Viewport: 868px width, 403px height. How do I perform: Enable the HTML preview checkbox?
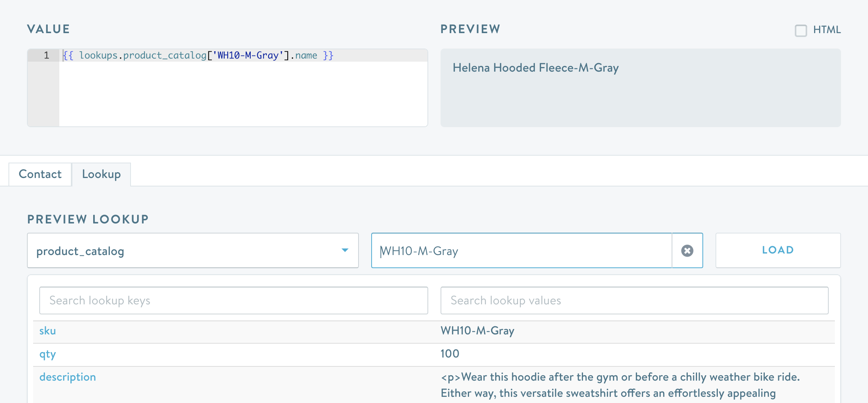click(x=801, y=30)
